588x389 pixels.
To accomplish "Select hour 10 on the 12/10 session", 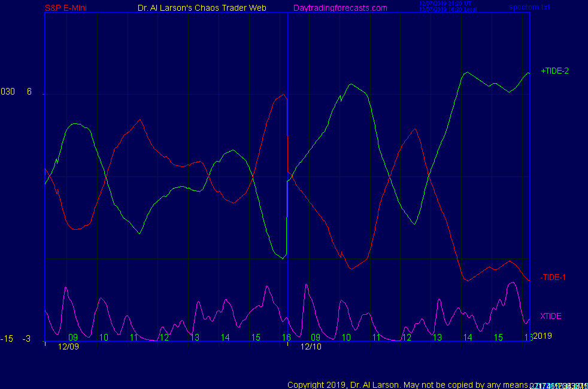I will click(x=346, y=338).
